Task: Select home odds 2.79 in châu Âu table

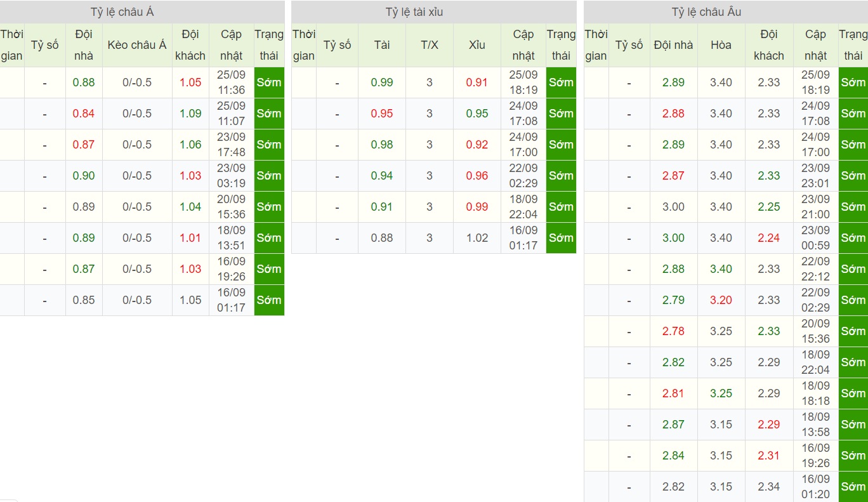Action: tap(673, 300)
